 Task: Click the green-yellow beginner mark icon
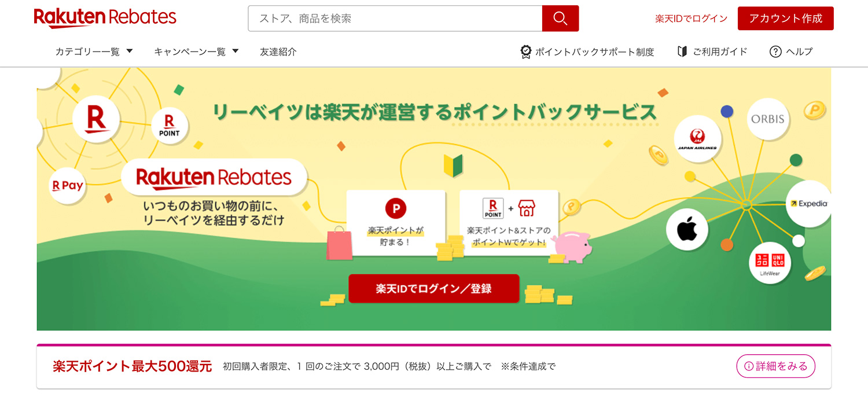(453, 166)
